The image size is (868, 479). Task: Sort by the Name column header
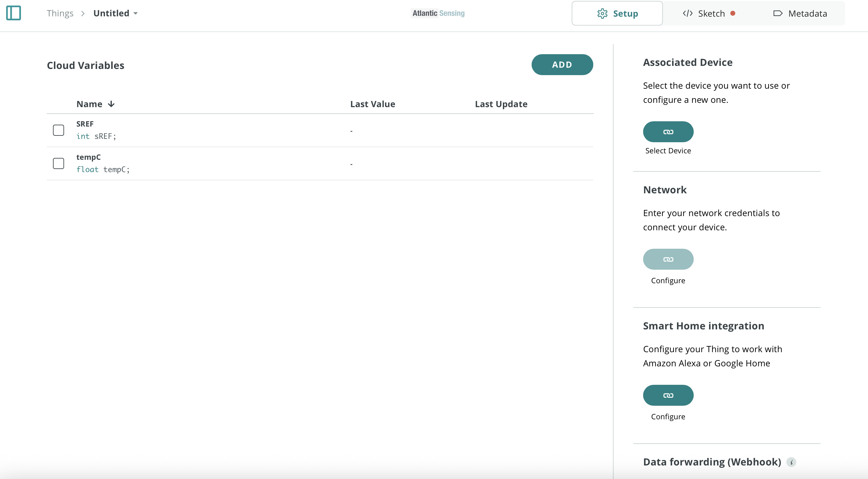pyautogui.click(x=89, y=104)
